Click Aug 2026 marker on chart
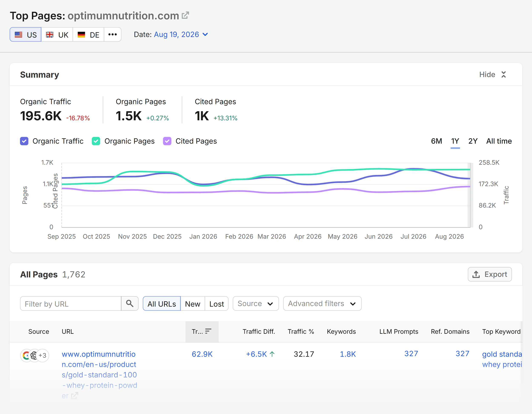The image size is (532, 414). point(470,195)
